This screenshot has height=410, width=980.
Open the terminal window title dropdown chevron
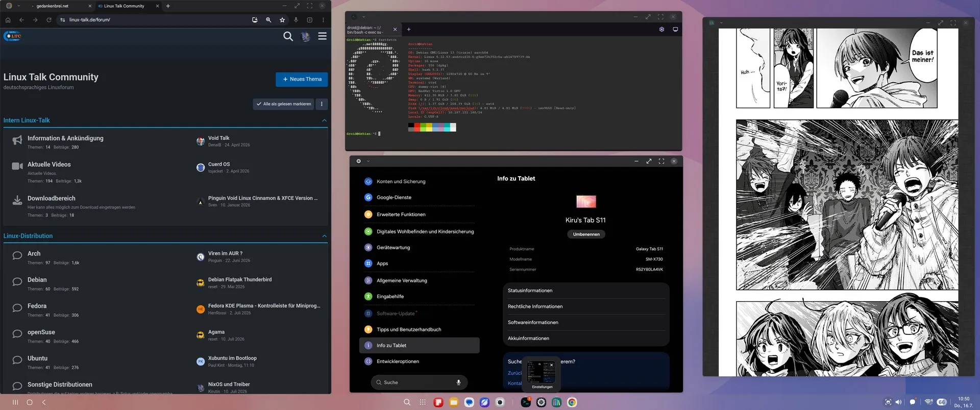(364, 17)
